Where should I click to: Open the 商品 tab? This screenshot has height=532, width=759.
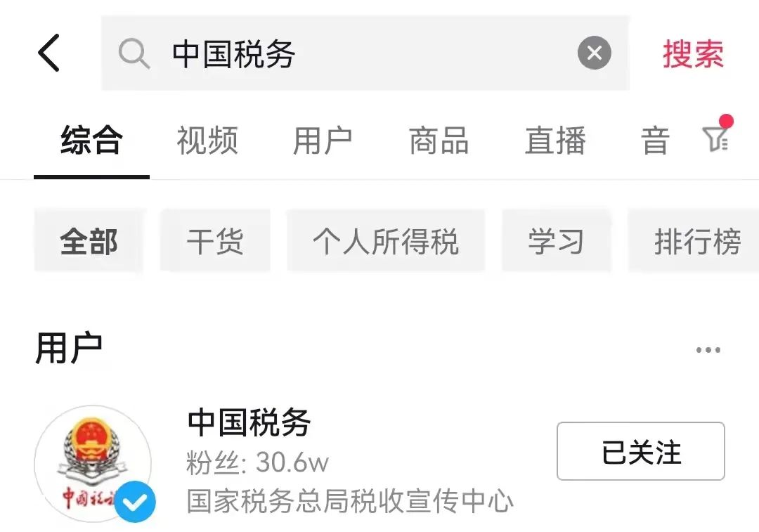439,141
